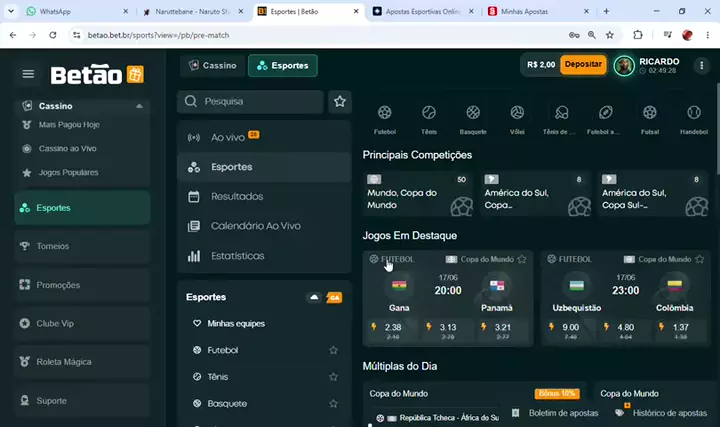This screenshot has width=720, height=427.
Task: Click the orange Depositar button
Action: (x=583, y=65)
